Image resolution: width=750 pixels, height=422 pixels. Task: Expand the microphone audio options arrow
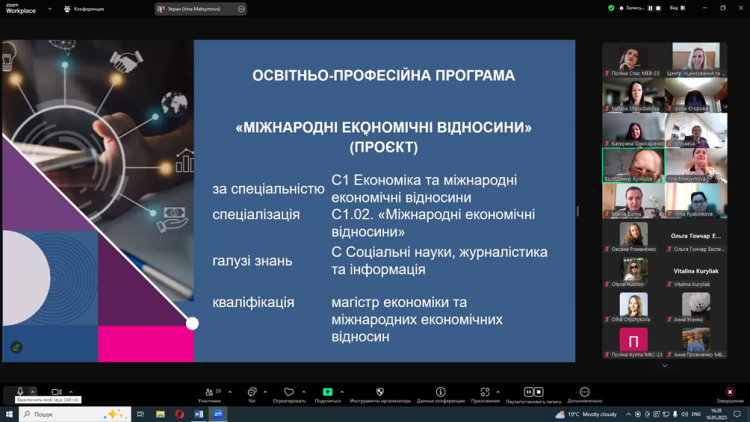click(x=33, y=392)
